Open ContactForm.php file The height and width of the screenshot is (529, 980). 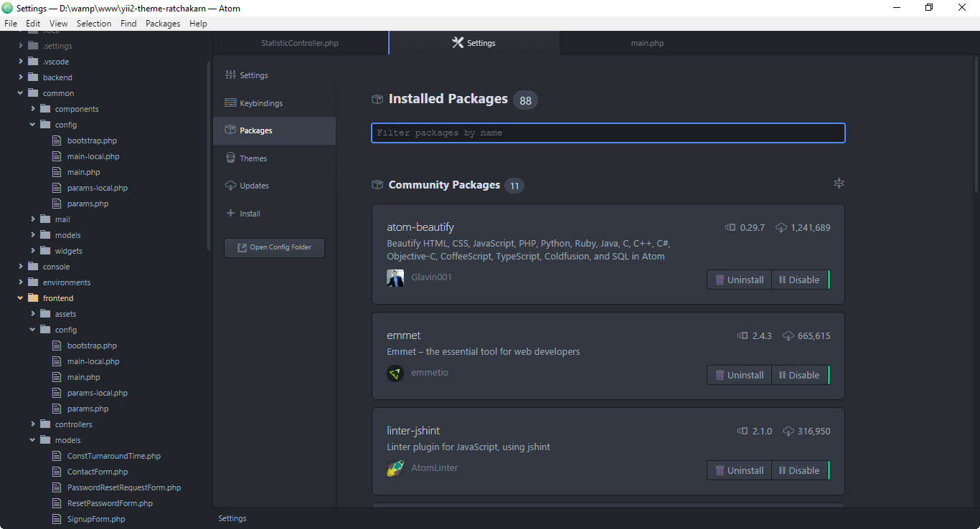pos(98,472)
